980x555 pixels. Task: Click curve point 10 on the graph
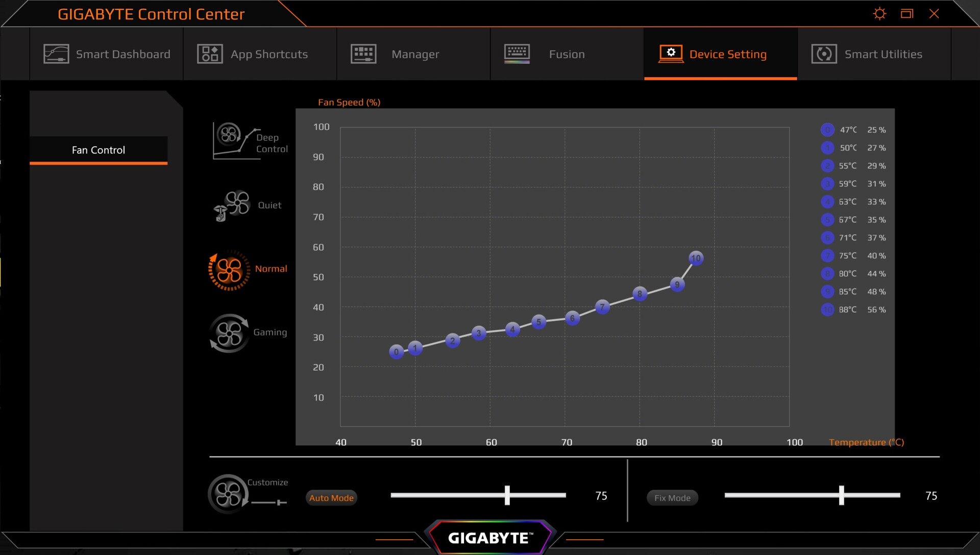(x=696, y=258)
